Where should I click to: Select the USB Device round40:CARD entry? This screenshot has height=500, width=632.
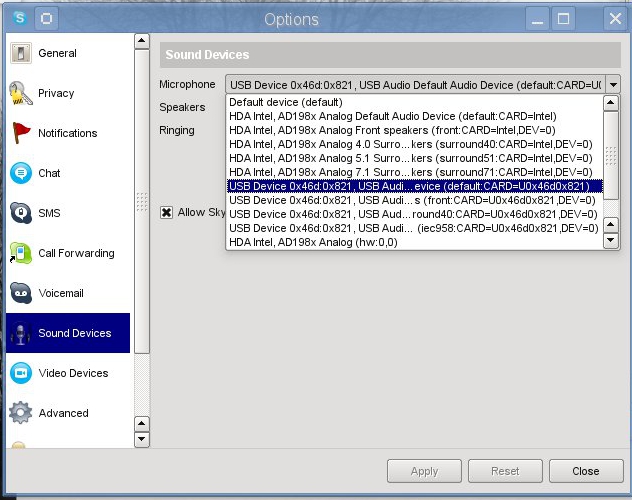point(415,214)
